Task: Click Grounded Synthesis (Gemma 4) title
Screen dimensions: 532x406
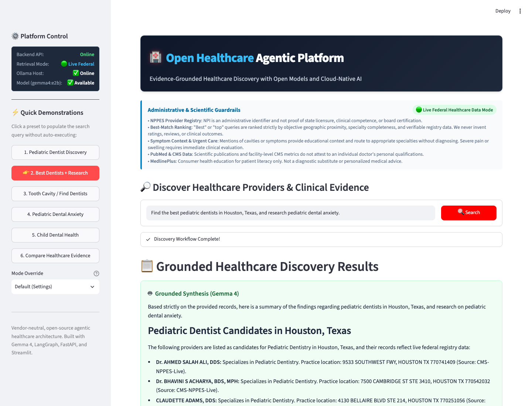Action: pos(197,293)
